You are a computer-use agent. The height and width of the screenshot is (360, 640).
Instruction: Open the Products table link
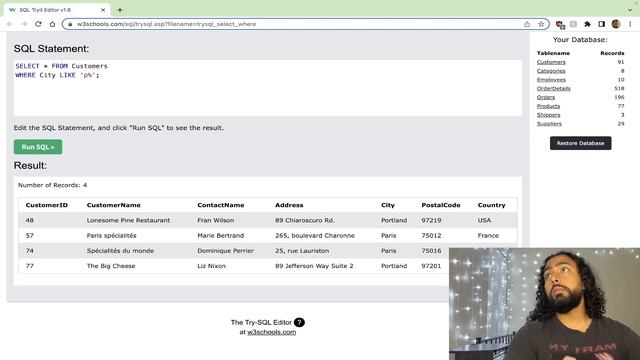tap(548, 106)
